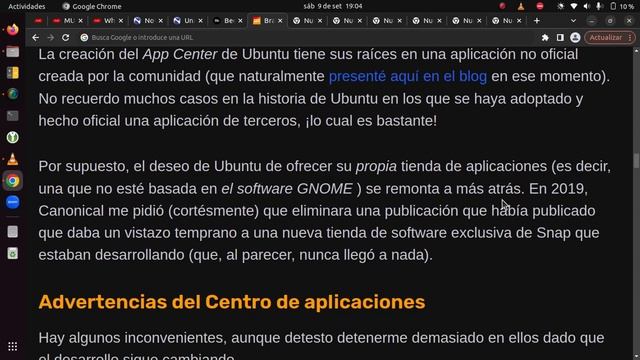
Task: Click the italic text App Center
Action: [x=180, y=54]
